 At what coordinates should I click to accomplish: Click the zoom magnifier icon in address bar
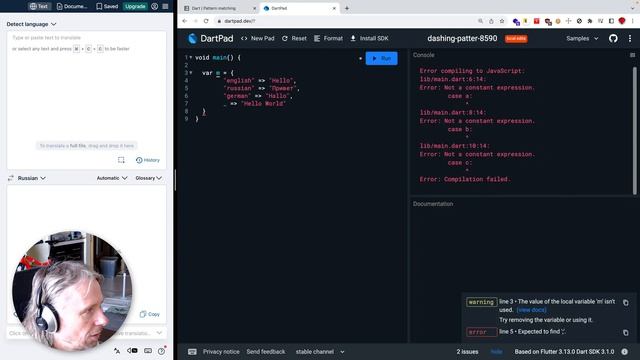pyautogui.click(x=480, y=21)
